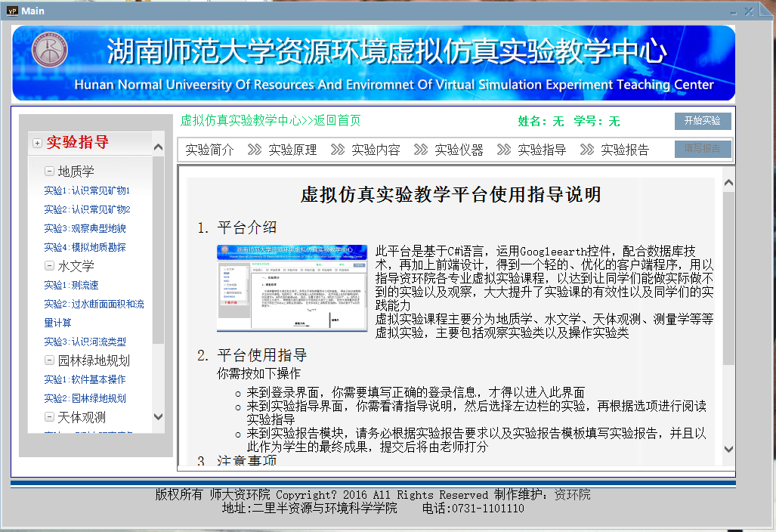Viewport: 776px width, 532px height.
Task: Switch to 实验原理 tab
Action: coord(292,150)
